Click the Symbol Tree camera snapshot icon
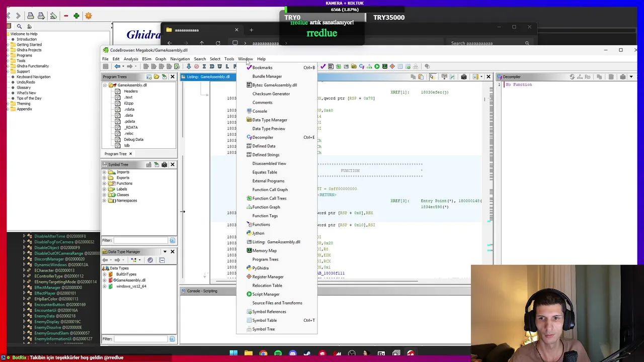Image resolution: width=644 pixels, height=362 pixels. point(164,164)
